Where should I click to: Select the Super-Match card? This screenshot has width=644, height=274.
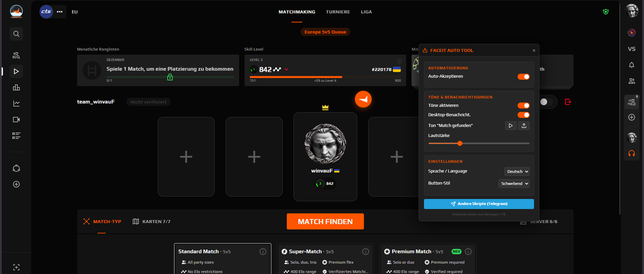(325, 259)
